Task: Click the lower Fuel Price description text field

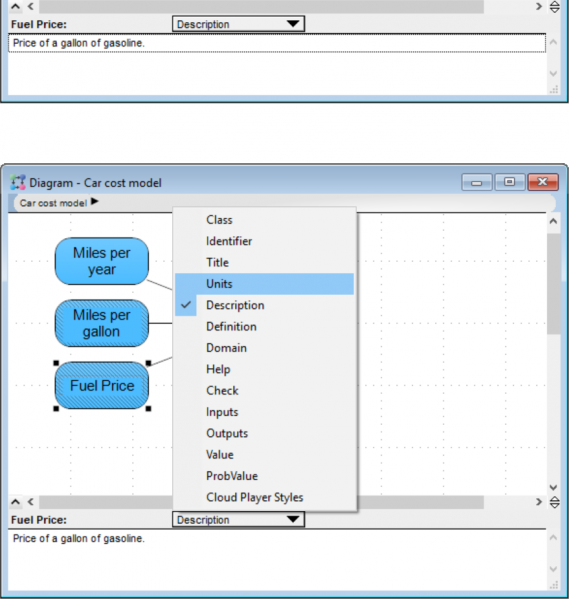Action: pyautogui.click(x=277, y=559)
